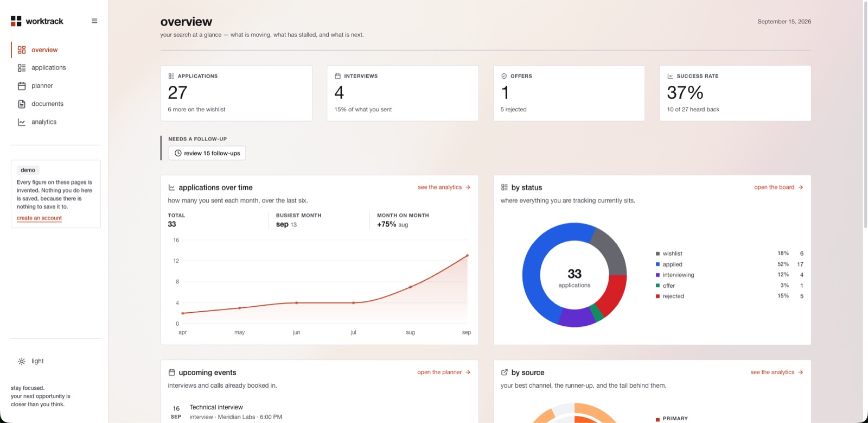The height and width of the screenshot is (423, 868).
Task: Open the analytics sidebar item
Action: pyautogui.click(x=56, y=122)
